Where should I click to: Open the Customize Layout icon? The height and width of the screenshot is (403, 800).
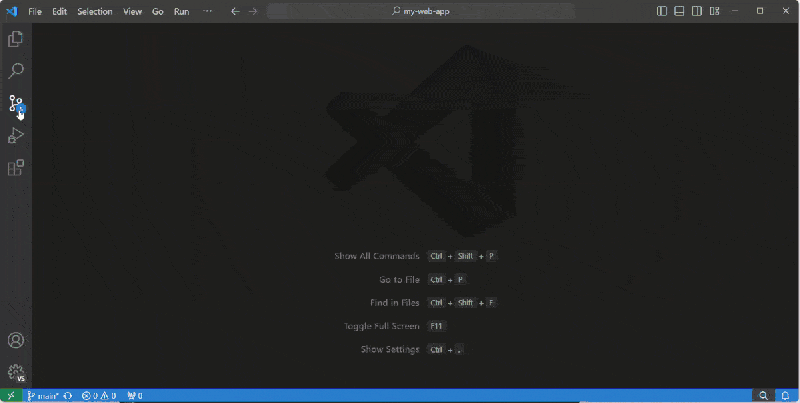pyautogui.click(x=715, y=11)
